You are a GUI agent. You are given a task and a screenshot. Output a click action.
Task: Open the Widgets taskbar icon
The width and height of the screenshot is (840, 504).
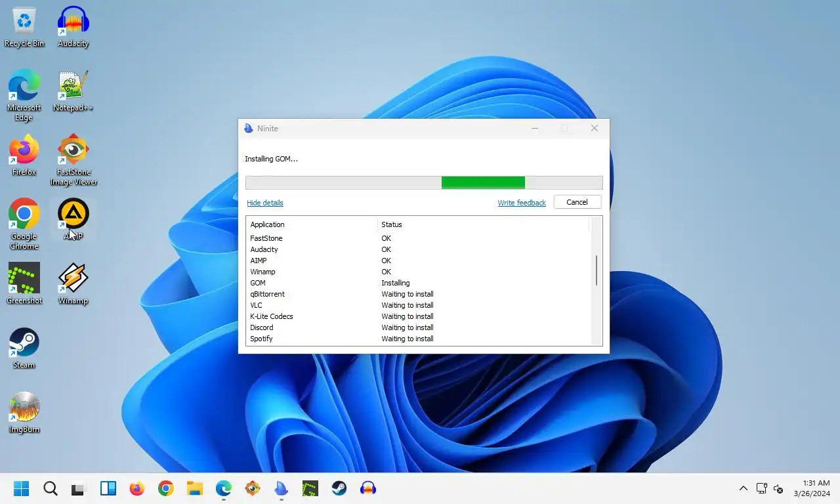108,488
